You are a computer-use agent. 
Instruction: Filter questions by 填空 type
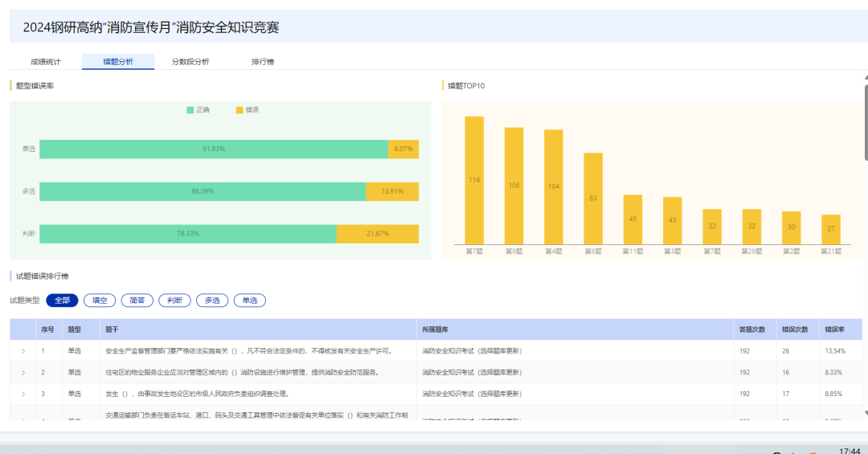coord(100,301)
